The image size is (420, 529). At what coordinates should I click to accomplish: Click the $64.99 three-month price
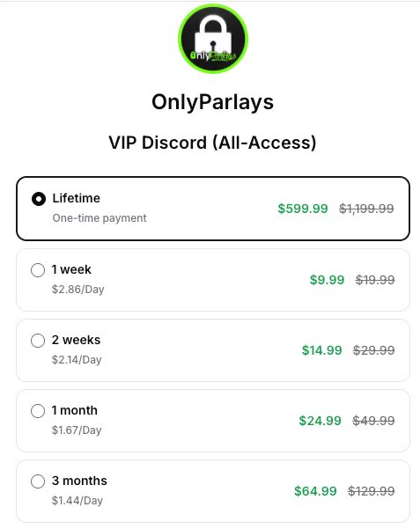pyautogui.click(x=315, y=491)
